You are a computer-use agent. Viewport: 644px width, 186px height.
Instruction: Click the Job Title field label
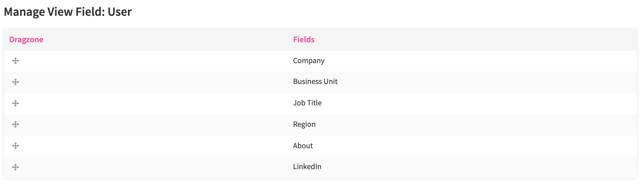click(307, 103)
